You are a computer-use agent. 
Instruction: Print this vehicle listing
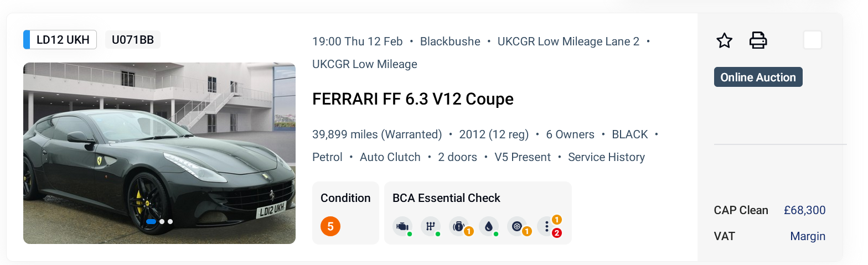[x=758, y=40]
